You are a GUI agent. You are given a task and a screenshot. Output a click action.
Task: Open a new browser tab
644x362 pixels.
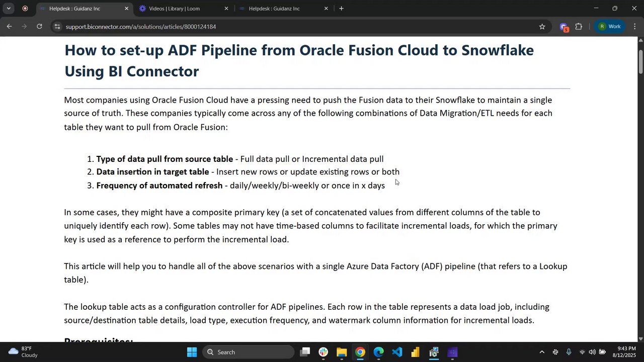pos(341,9)
